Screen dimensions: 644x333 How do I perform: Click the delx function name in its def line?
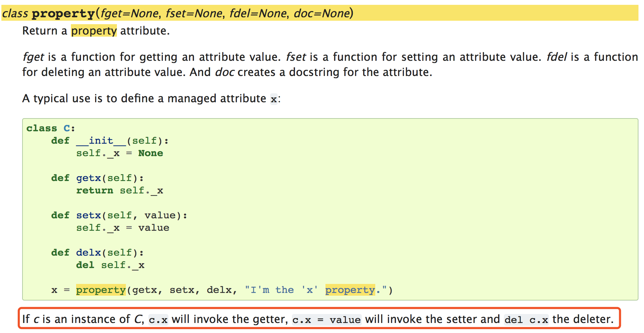click(89, 253)
